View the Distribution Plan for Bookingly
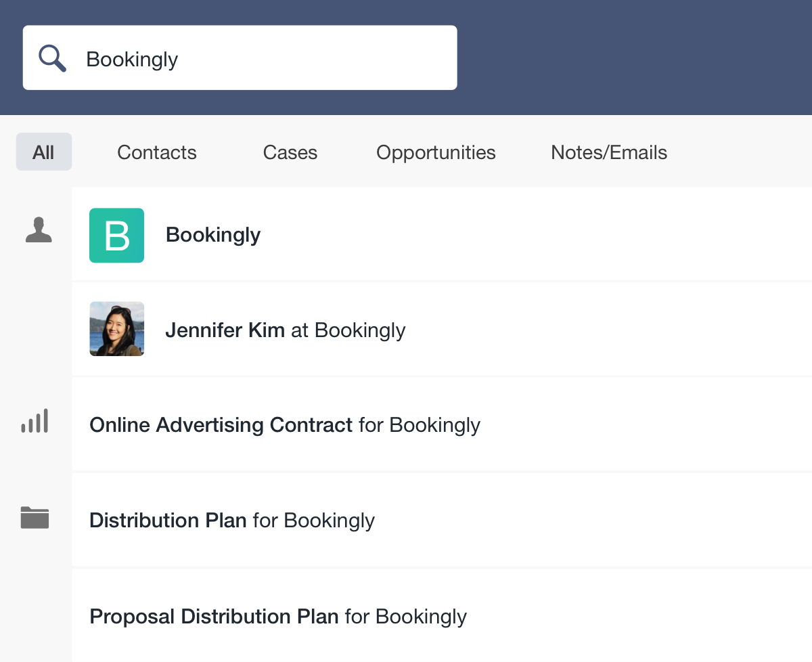 [x=231, y=521]
